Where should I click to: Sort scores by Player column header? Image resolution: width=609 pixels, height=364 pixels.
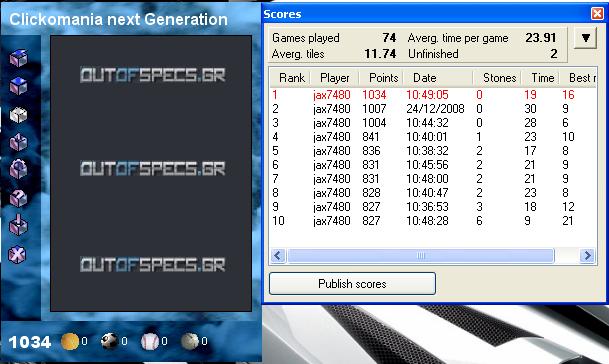[334, 78]
